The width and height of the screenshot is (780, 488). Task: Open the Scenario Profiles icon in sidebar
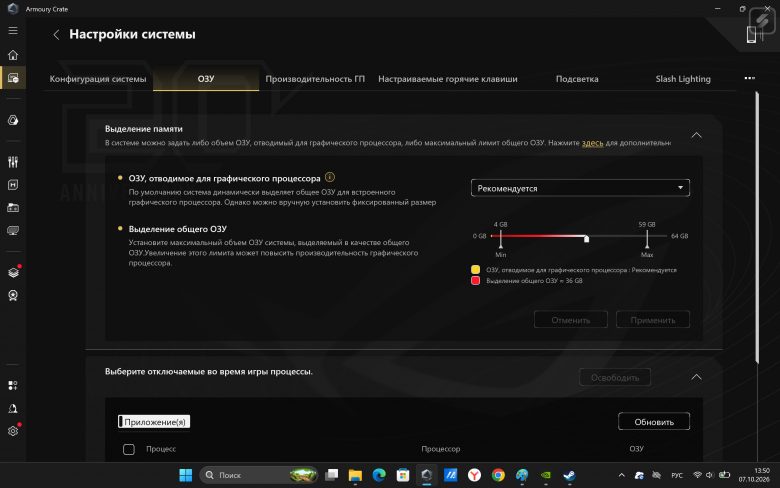point(13,185)
